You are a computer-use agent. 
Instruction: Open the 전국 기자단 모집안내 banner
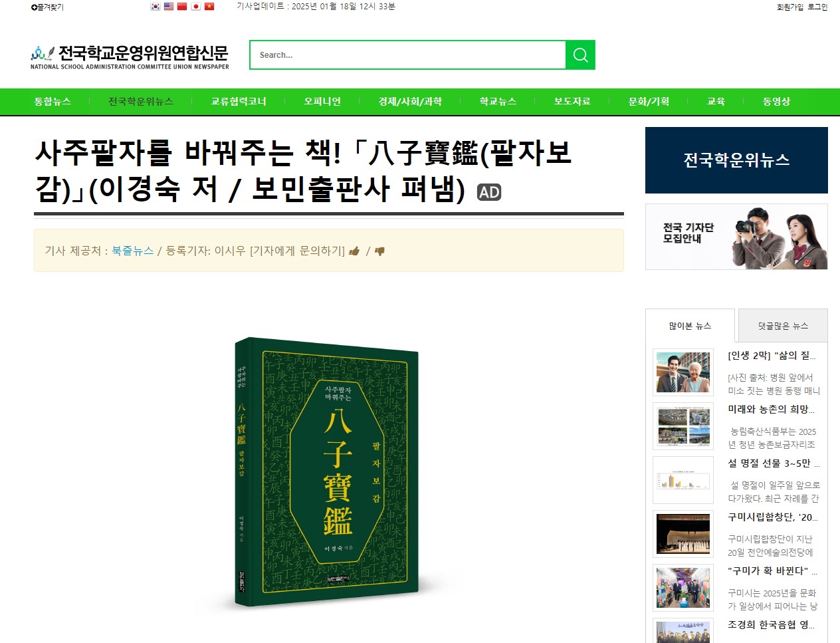point(736,237)
